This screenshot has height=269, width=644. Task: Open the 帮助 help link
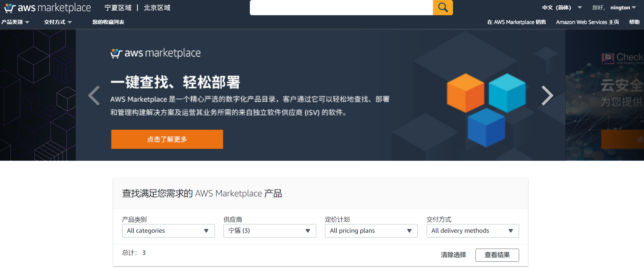pyautogui.click(x=634, y=22)
